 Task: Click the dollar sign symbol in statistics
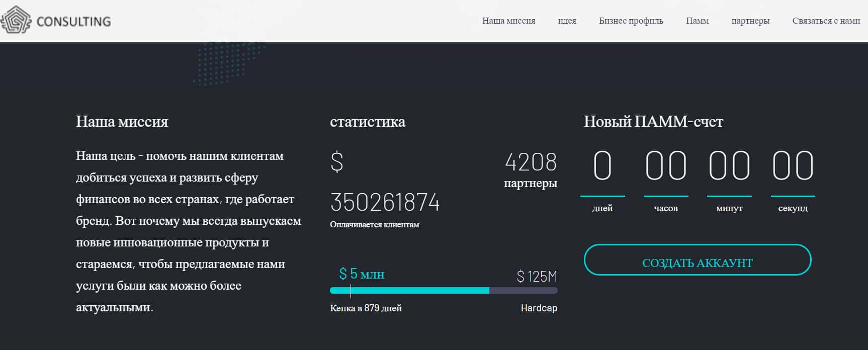point(336,162)
